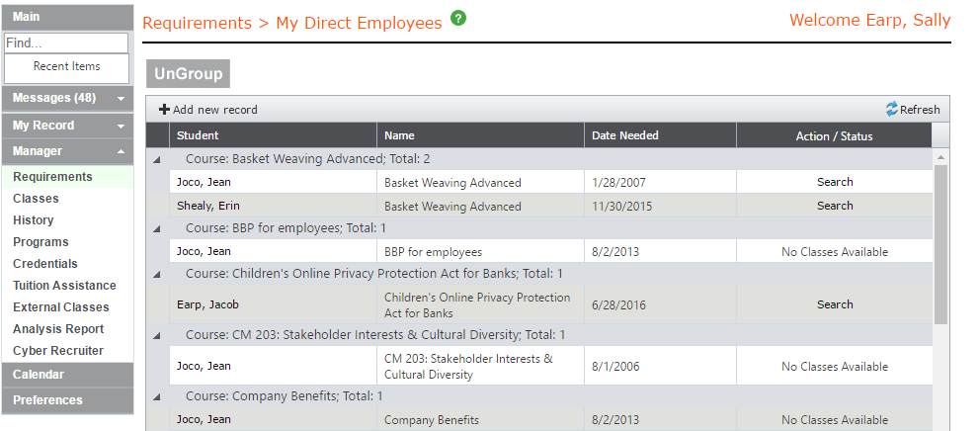Viewport: 980px width, 431px height.
Task: Collapse the Manager section arrow
Action: tap(120, 152)
